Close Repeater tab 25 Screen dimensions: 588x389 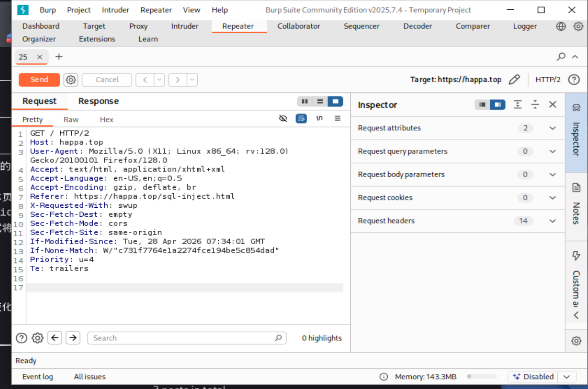point(40,57)
